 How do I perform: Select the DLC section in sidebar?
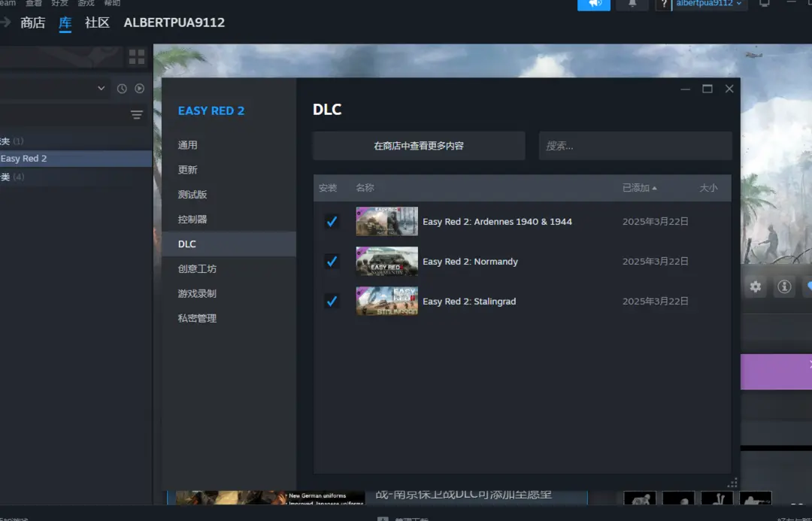click(229, 244)
